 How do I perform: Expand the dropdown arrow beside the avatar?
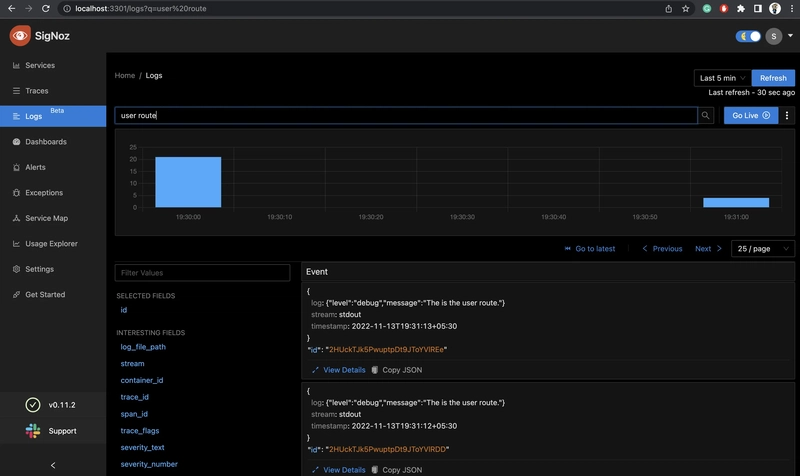point(790,36)
